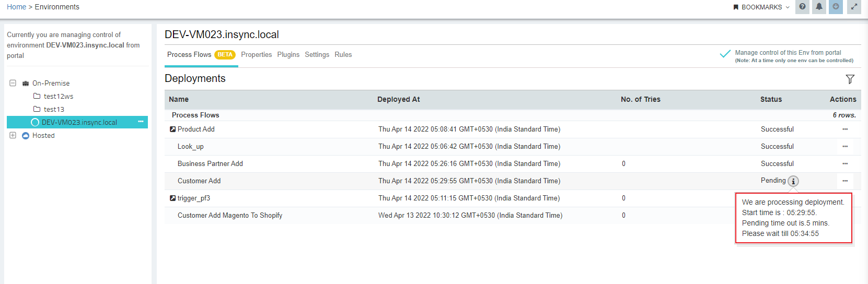Viewport: 868px width, 284px height.
Task: Open actions ellipsis for Customer Add row
Action: click(x=844, y=181)
